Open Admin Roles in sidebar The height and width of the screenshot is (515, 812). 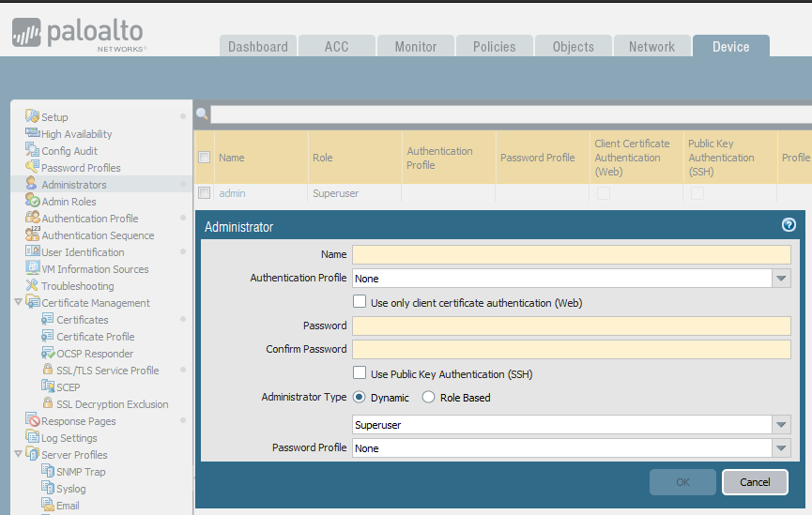[69, 202]
